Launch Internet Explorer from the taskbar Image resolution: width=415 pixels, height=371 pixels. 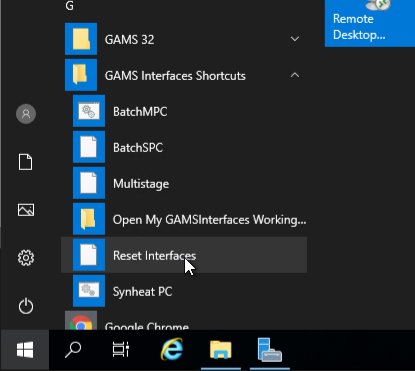(172, 349)
